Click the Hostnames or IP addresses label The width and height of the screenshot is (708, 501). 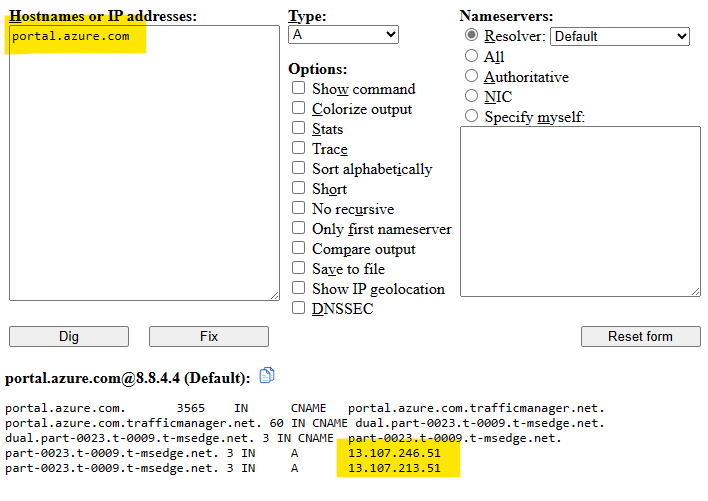coord(103,16)
